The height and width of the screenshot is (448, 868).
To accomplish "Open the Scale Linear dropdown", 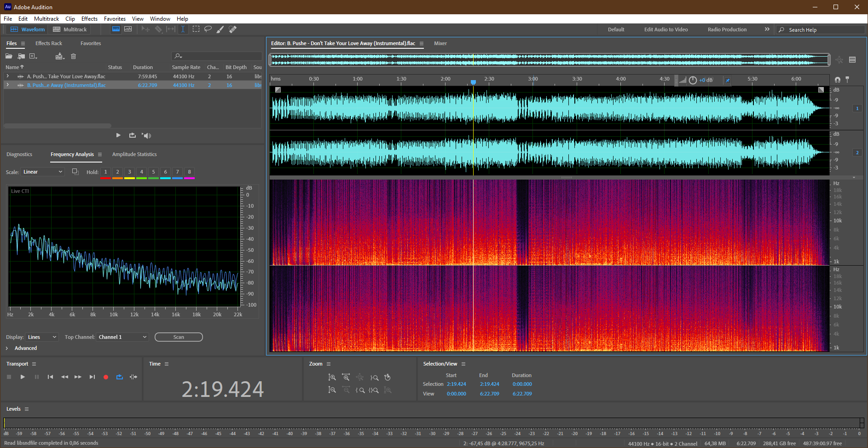I will tap(42, 172).
